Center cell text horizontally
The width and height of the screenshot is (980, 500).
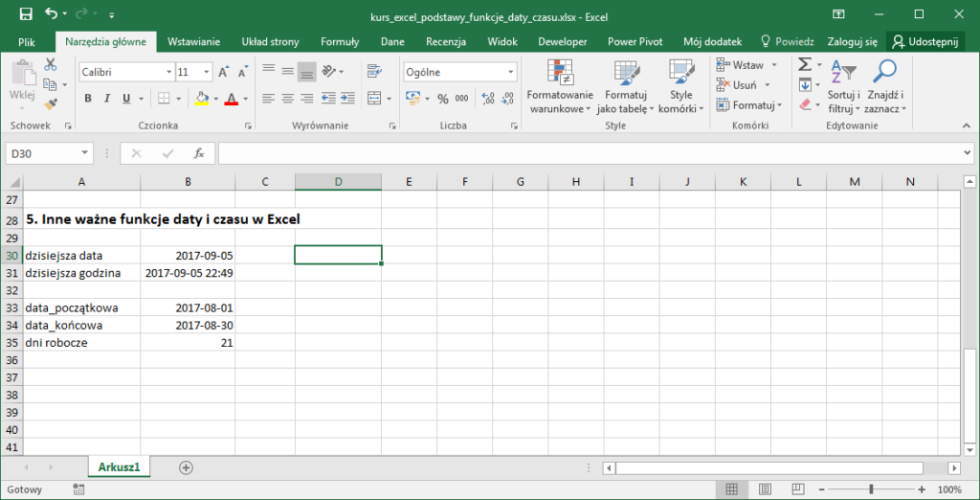click(287, 99)
